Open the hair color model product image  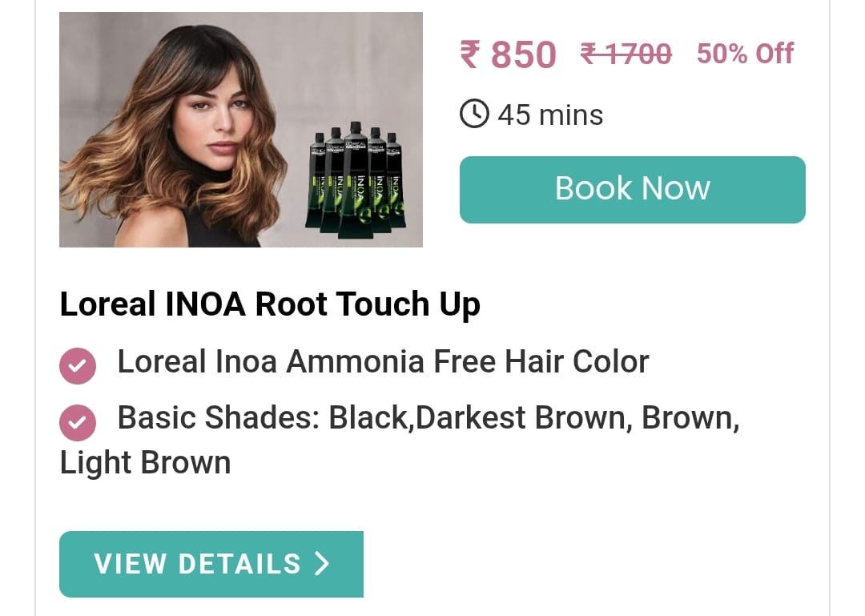point(241,130)
